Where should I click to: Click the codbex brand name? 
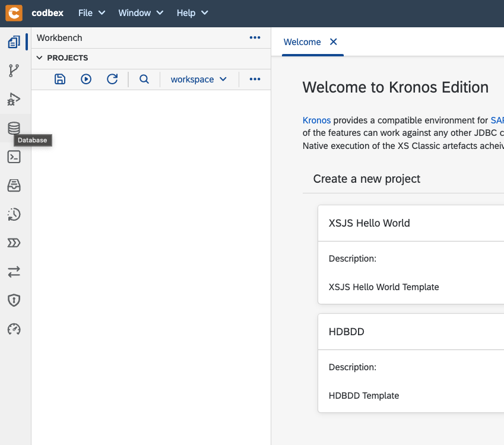pos(47,13)
